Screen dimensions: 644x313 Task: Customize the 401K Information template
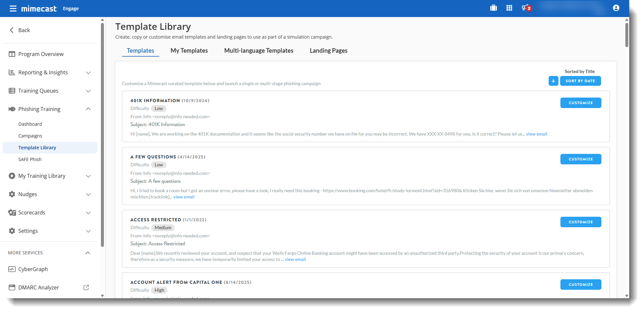(x=580, y=103)
